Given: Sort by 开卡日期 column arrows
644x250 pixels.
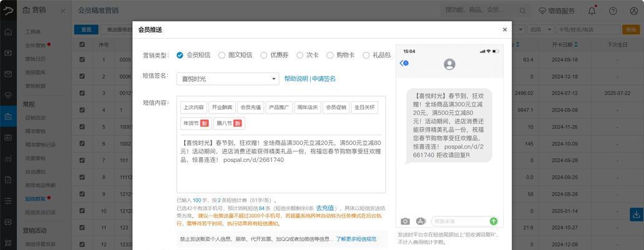Looking at the screenshot, I should click(576, 44).
